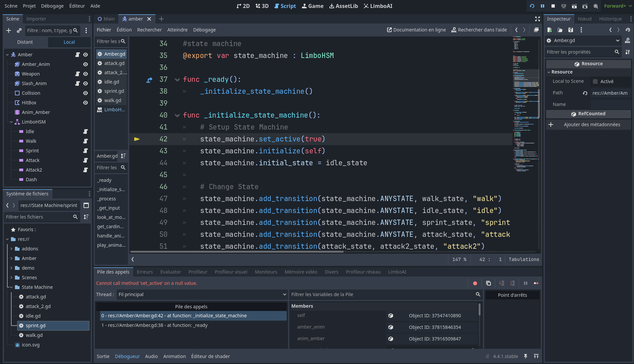Switch to the Erreurs tab
Screen dimensions: 634x364
tap(145, 272)
